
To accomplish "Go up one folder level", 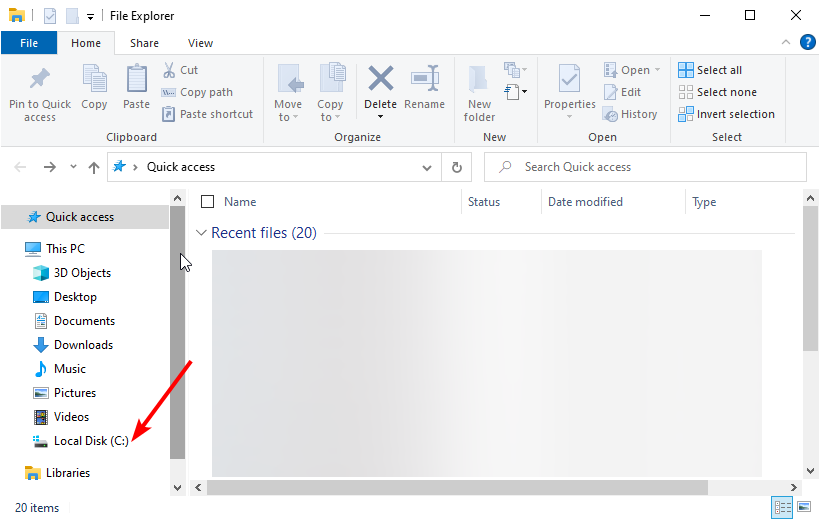I will click(94, 167).
